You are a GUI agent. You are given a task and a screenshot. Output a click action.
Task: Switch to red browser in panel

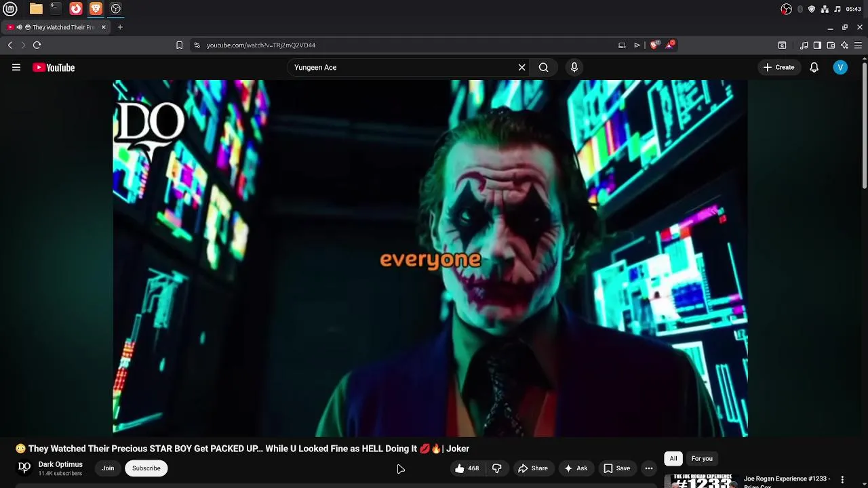click(76, 9)
